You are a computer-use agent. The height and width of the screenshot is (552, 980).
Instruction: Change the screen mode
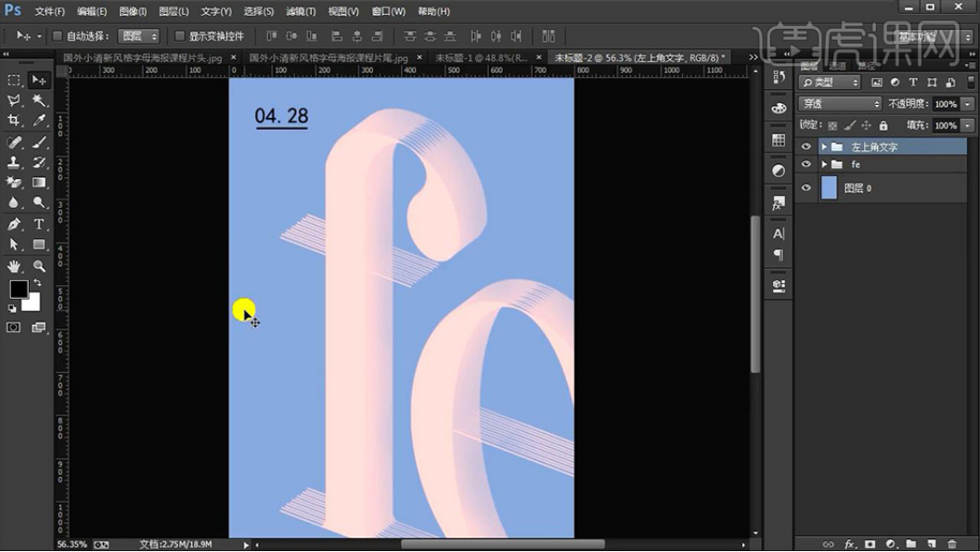pyautogui.click(x=39, y=327)
